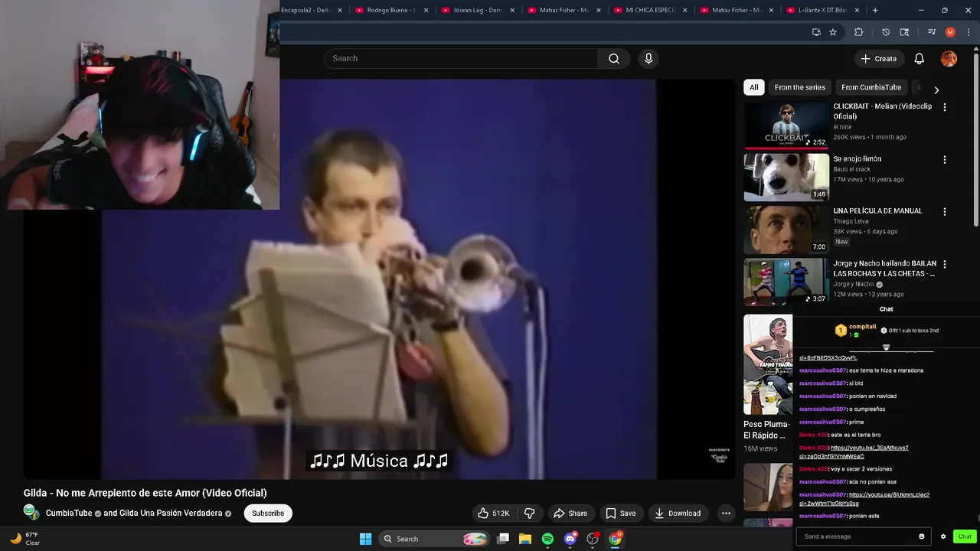Switch to the Jósean Log browser tab
980x551 pixels.
click(478, 10)
